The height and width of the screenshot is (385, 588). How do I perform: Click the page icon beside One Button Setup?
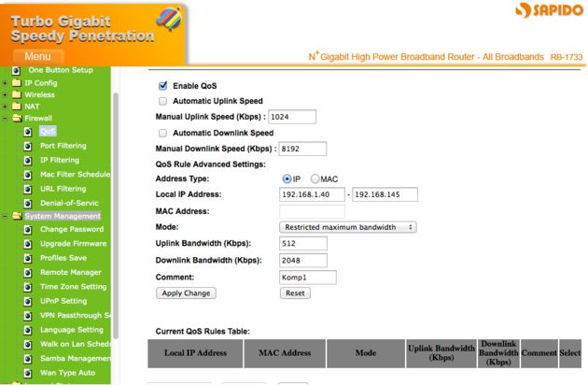pyautogui.click(x=16, y=70)
